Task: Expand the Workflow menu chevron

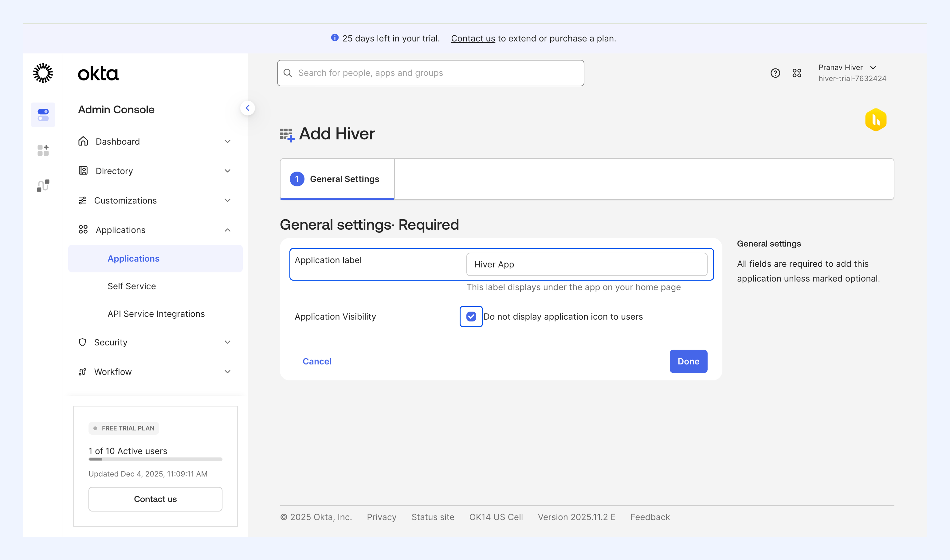Action: coord(228,372)
